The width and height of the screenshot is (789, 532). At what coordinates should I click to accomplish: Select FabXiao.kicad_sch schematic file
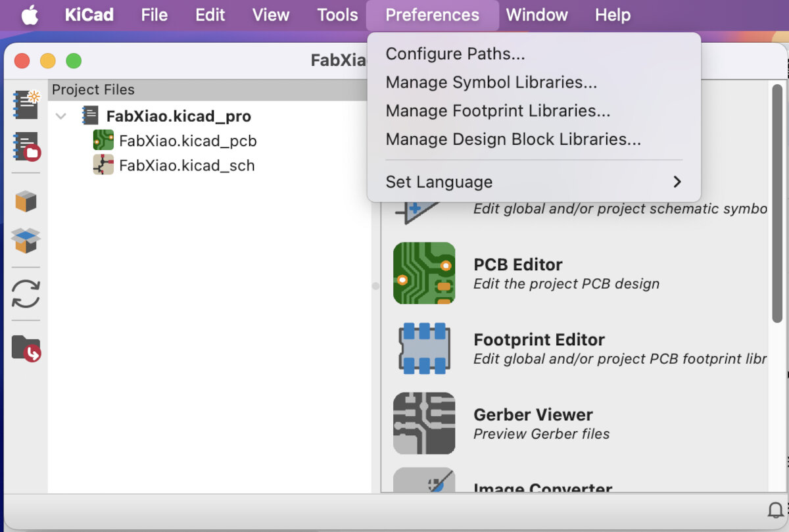click(x=187, y=165)
